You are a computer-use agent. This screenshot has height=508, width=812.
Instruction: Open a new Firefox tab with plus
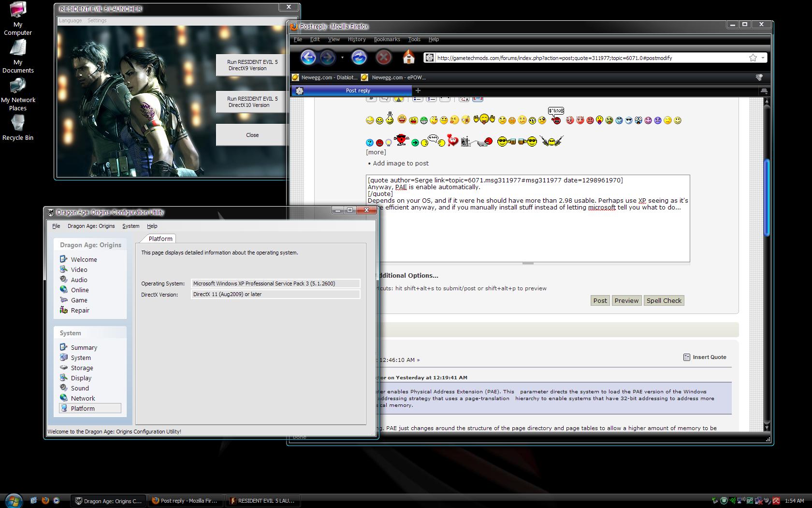pyautogui.click(x=418, y=90)
